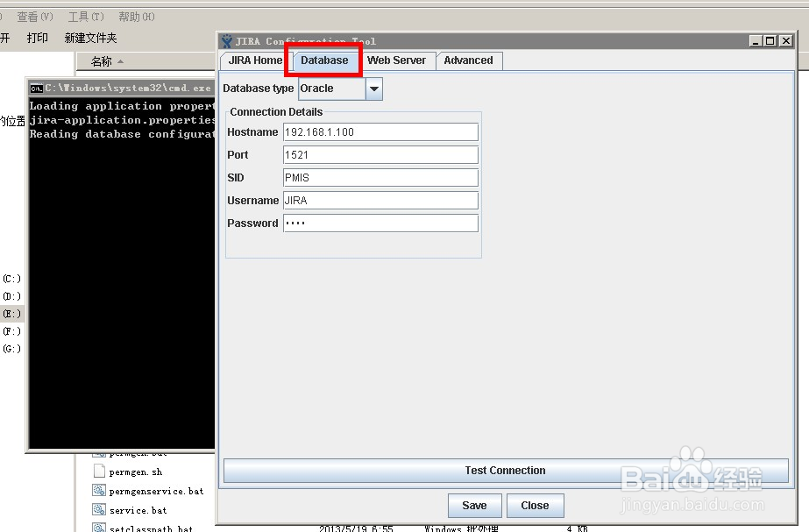Focus the SID field containing PMIS
Screen dimensions: 809x532
point(380,178)
